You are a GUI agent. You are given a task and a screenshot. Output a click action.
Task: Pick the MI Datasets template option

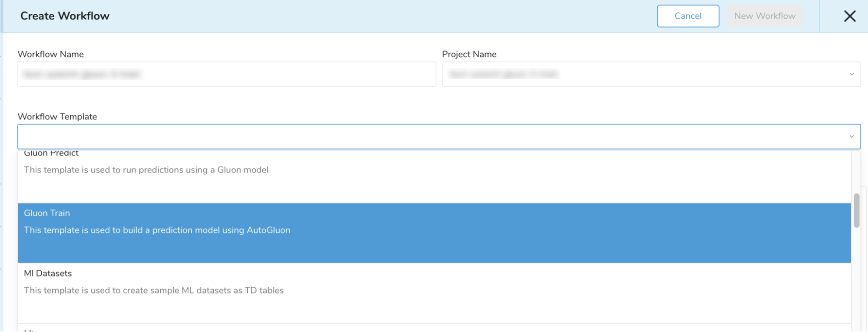[x=48, y=273]
